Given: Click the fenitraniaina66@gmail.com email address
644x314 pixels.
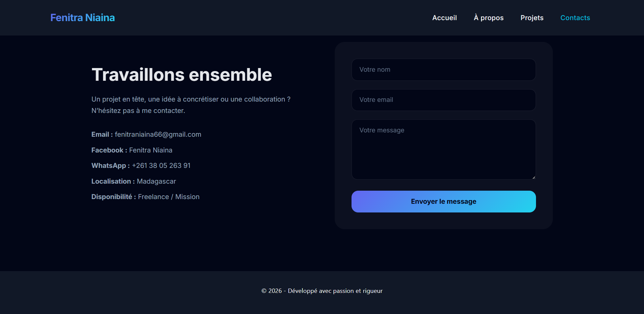Looking at the screenshot, I should 158,134.
